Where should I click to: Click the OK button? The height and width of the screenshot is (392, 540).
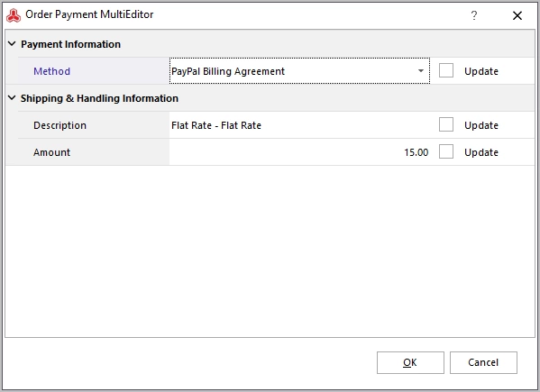(410, 362)
